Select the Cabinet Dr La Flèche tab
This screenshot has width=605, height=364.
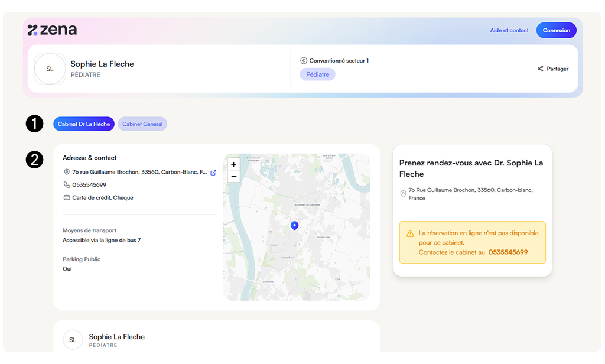point(84,124)
